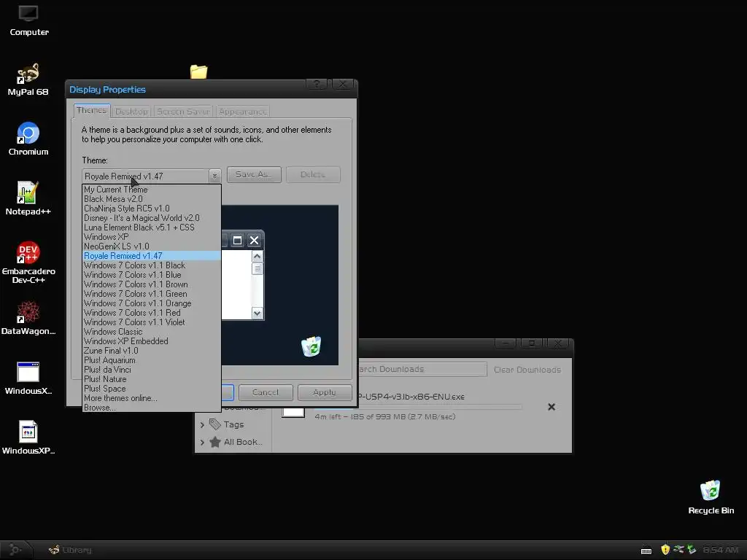Open the Chromium desktop shortcut

[28, 139]
